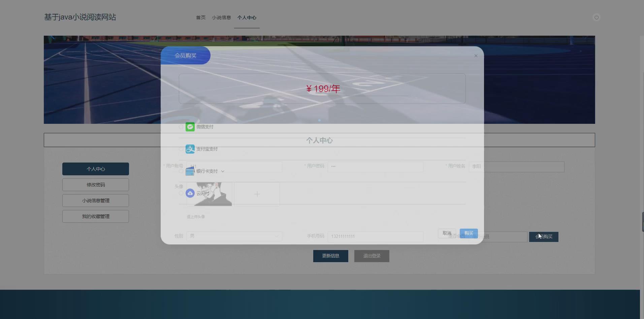Click the bank card payment icon
The width and height of the screenshot is (644, 319).
[190, 171]
